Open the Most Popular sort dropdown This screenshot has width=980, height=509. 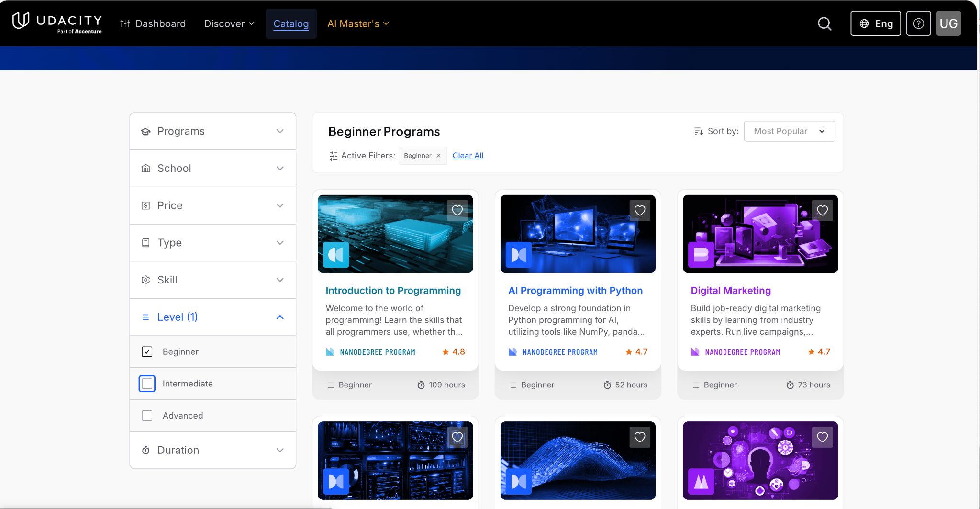tap(790, 131)
